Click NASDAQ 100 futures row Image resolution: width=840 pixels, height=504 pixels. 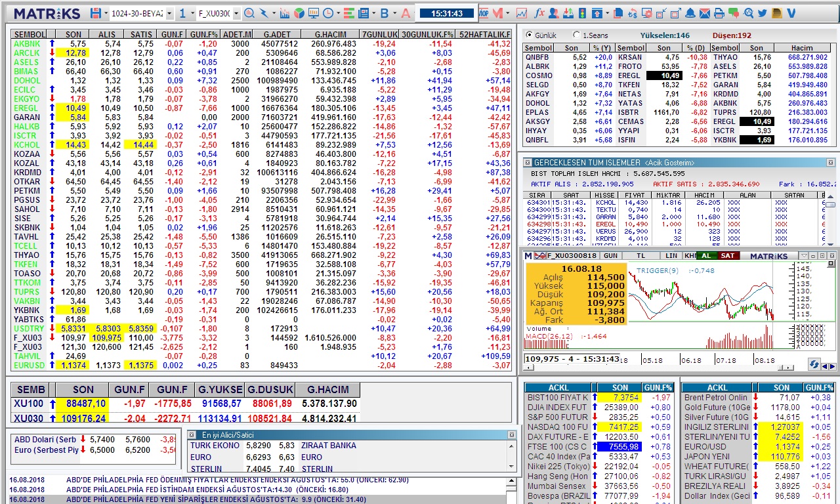[x=600, y=427]
